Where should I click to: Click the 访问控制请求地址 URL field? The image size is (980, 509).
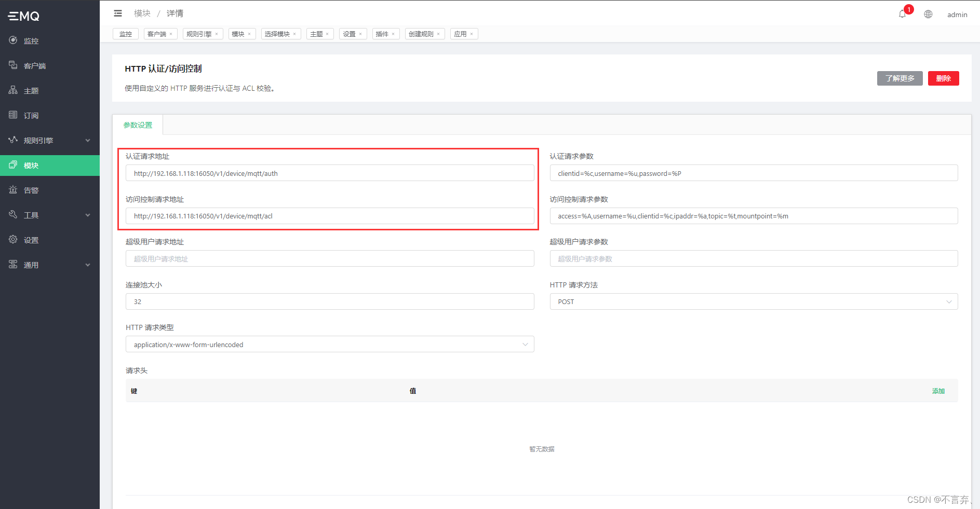pos(330,216)
